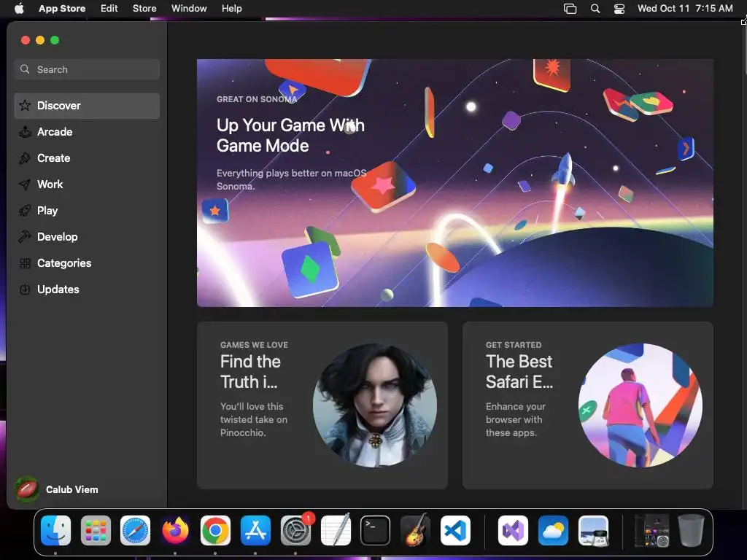747x560 pixels.
Task: Click the date and time in menu bar
Action: point(685,9)
